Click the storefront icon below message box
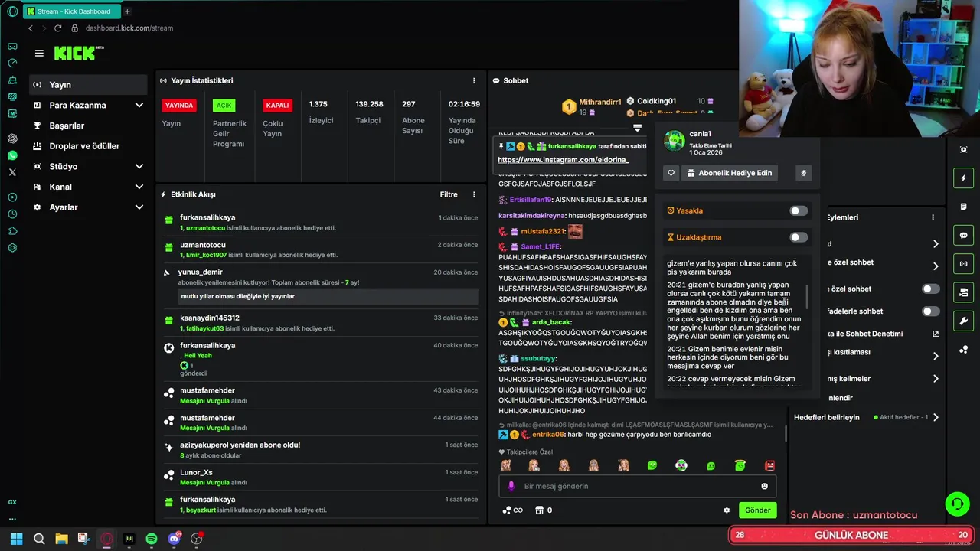Screen dimensions: 980x551 coord(539,510)
